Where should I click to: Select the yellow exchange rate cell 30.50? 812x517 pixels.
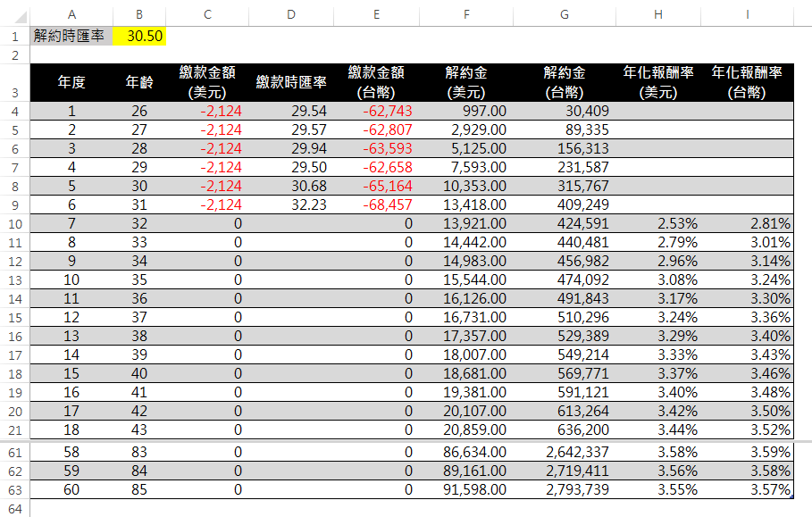pyautogui.click(x=139, y=36)
